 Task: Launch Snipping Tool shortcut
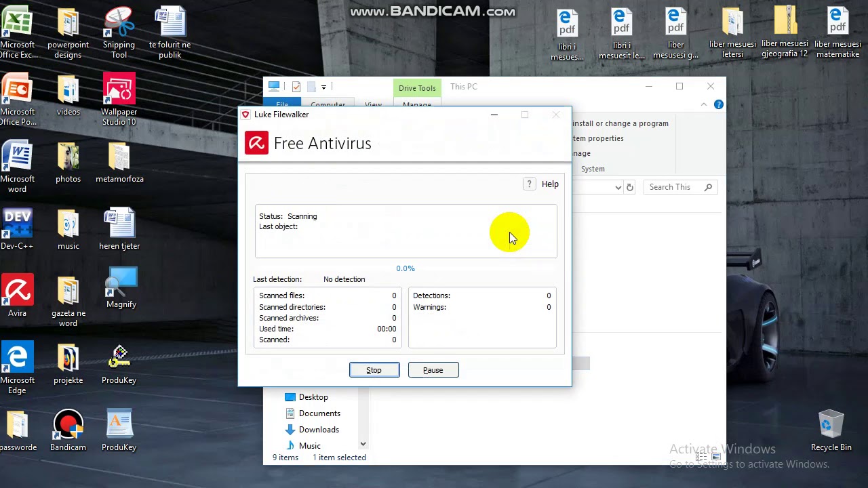(x=119, y=32)
